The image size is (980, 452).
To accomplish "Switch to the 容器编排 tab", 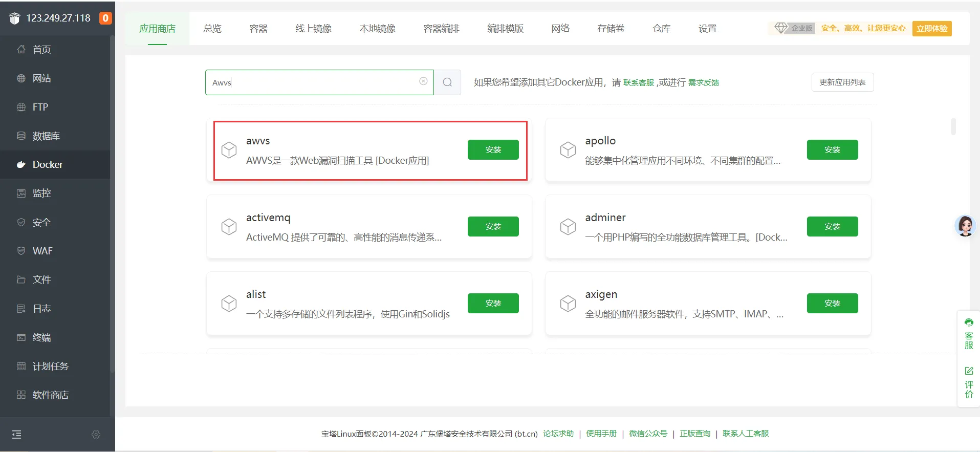I will [x=442, y=29].
